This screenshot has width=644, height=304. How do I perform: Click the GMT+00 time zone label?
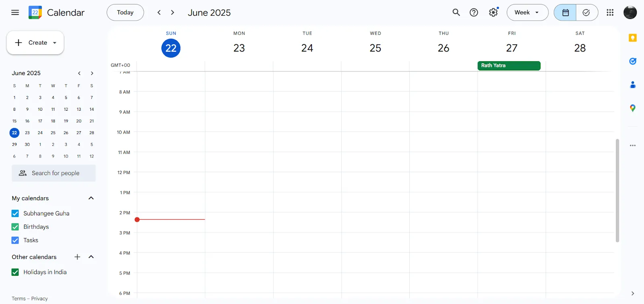tap(120, 65)
